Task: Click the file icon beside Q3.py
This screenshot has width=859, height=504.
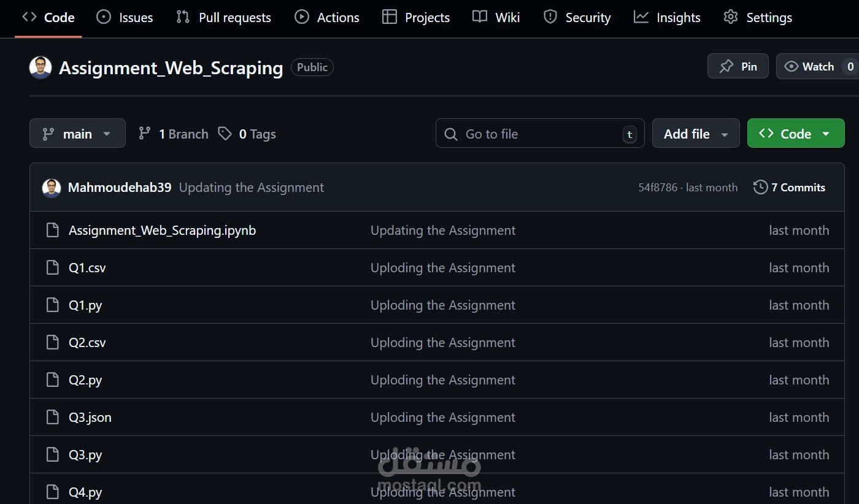Action: (53, 455)
